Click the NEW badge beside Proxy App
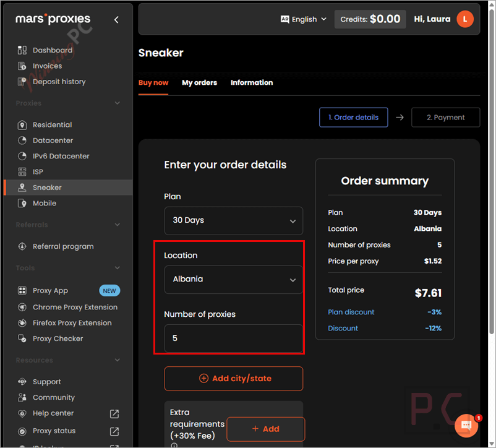 coord(109,291)
